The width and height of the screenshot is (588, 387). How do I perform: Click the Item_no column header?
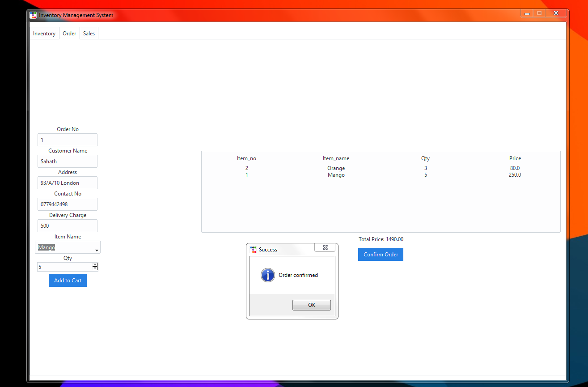click(247, 158)
